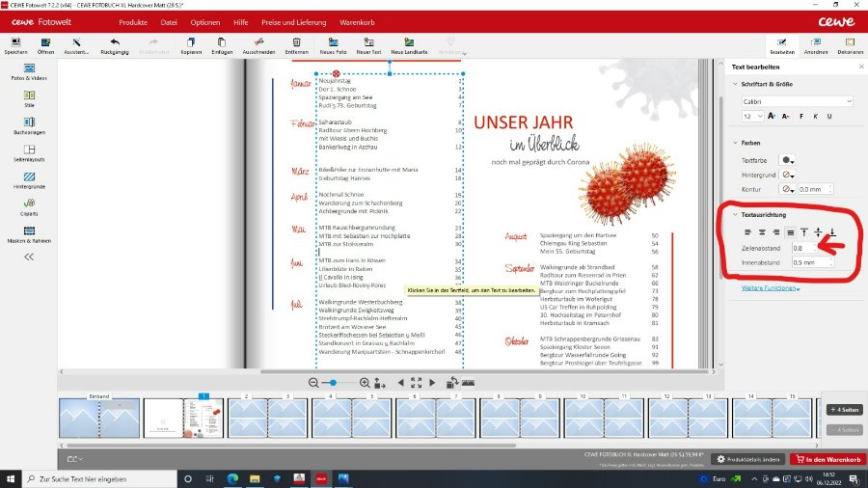Add a text box with Neuer Text

pos(369,42)
